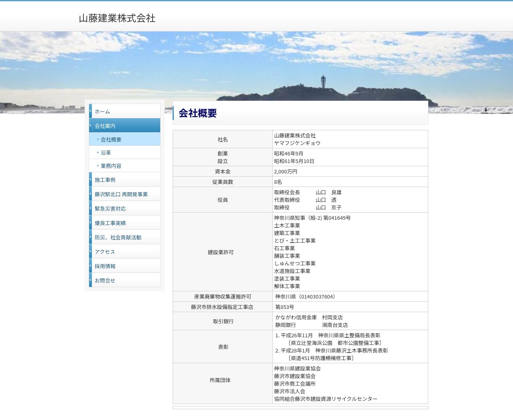The image size is (513, 420).
Task: Click the 塗装工事業 entry
Action: [x=287, y=279]
